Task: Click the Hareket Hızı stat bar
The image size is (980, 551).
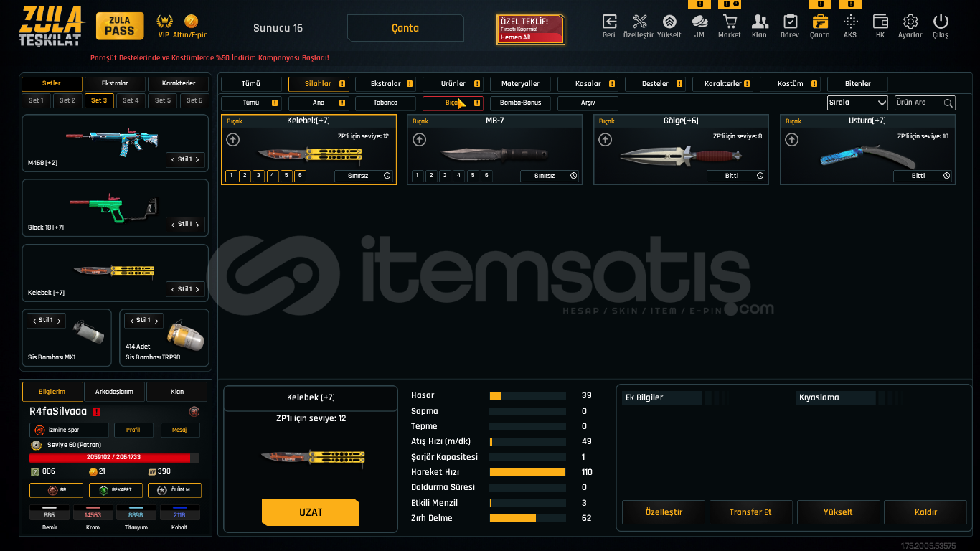Action: [527, 472]
